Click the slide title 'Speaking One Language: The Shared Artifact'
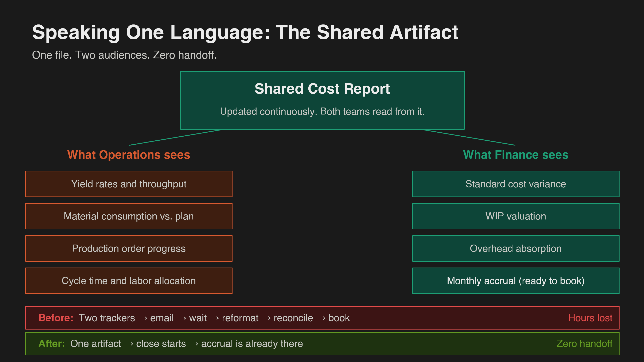Viewport: 644px width, 362px height. pyautogui.click(x=245, y=32)
